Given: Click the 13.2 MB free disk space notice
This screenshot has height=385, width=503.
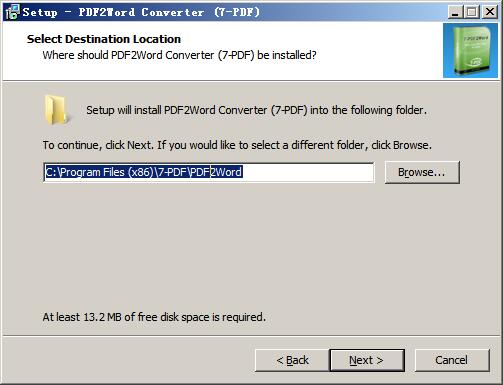Looking at the screenshot, I should (154, 317).
